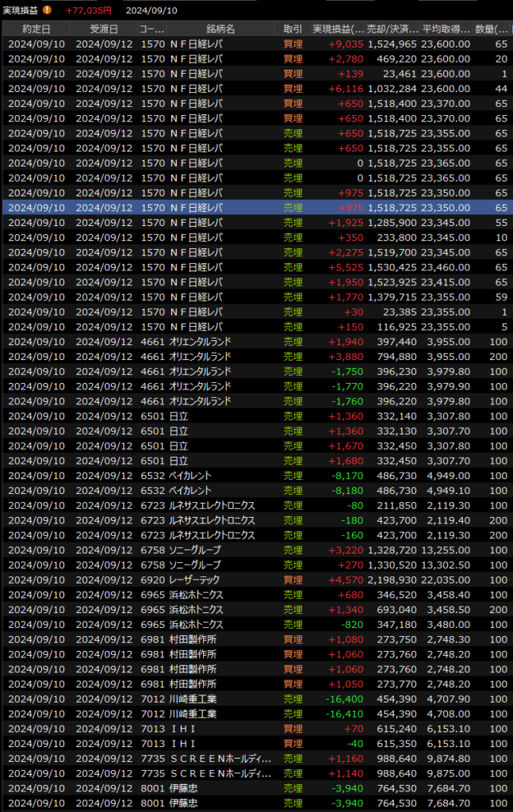Click the 売却/決済 column header

tap(393, 29)
